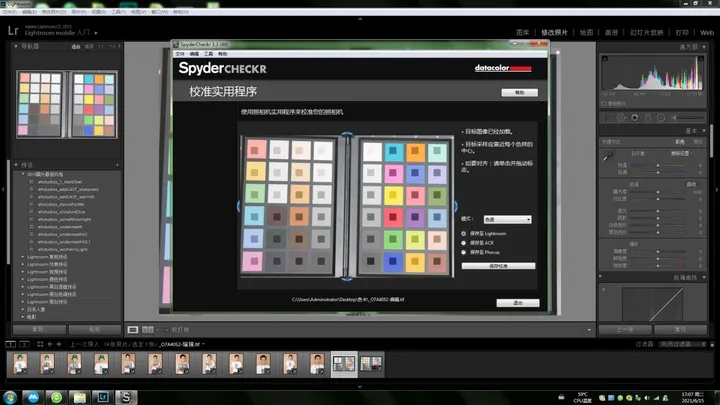
Task: Open the Web module
Action: tap(707, 33)
